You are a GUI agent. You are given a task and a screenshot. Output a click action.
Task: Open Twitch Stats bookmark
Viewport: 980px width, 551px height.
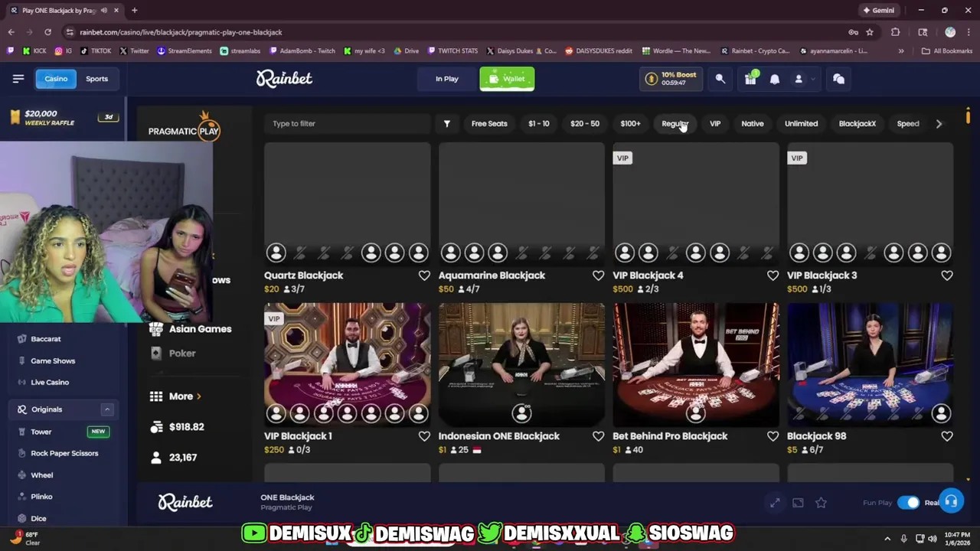coord(453,51)
